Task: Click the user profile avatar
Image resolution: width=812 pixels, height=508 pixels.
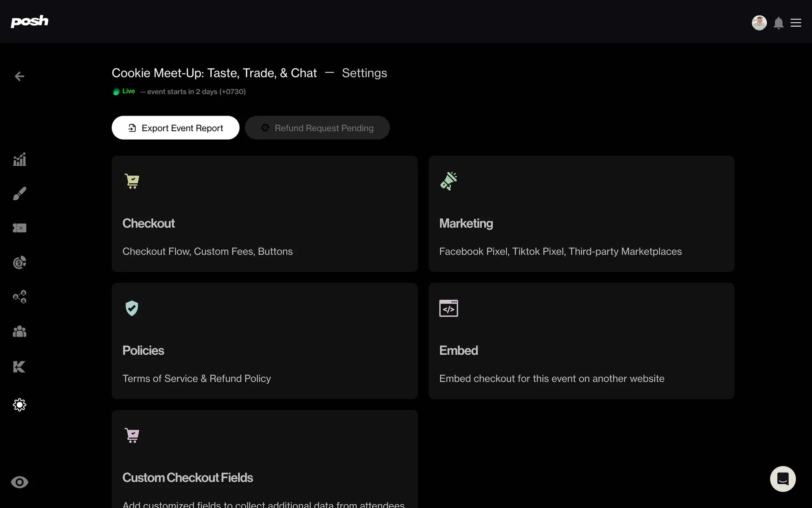Action: [x=759, y=23]
